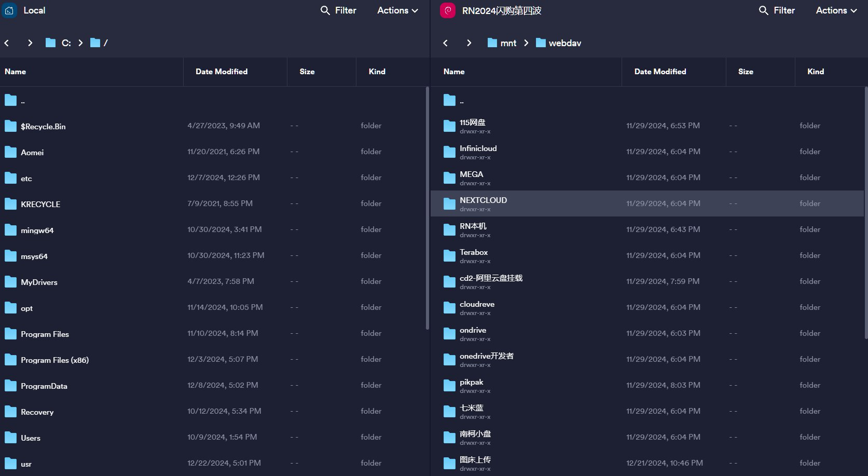Screen dimensions: 868x476
Task: Click remote pane vertical scrollbar
Action: pyautogui.click(x=866, y=213)
